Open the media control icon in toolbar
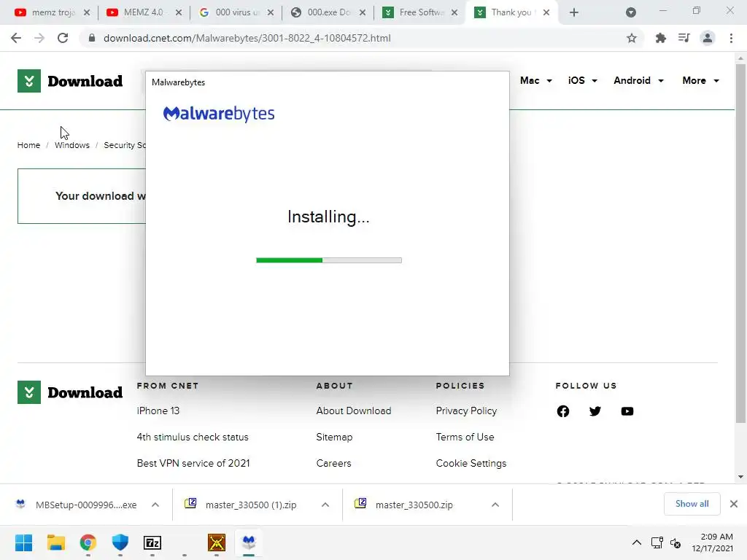This screenshot has height=560, width=747. [684, 38]
